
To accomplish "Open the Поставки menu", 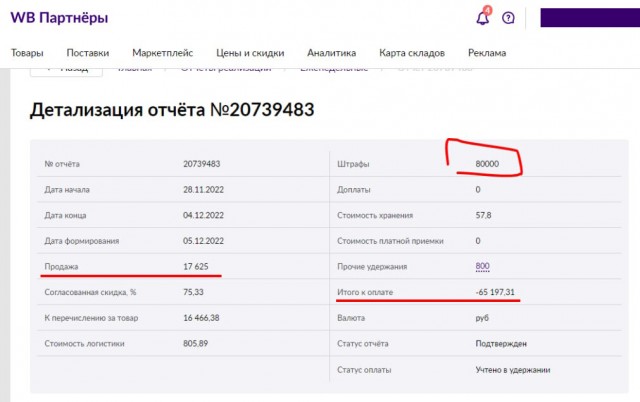I will [88, 53].
